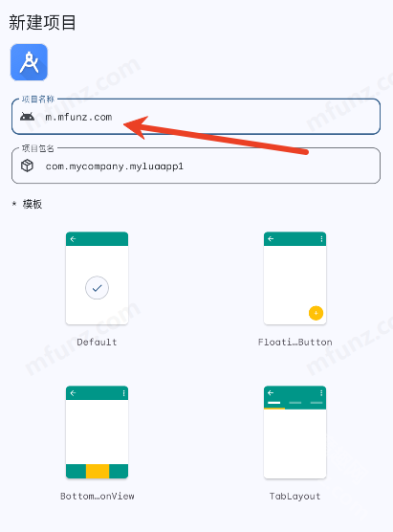
Task: Click the Android robot icon in name field
Action: (27, 117)
